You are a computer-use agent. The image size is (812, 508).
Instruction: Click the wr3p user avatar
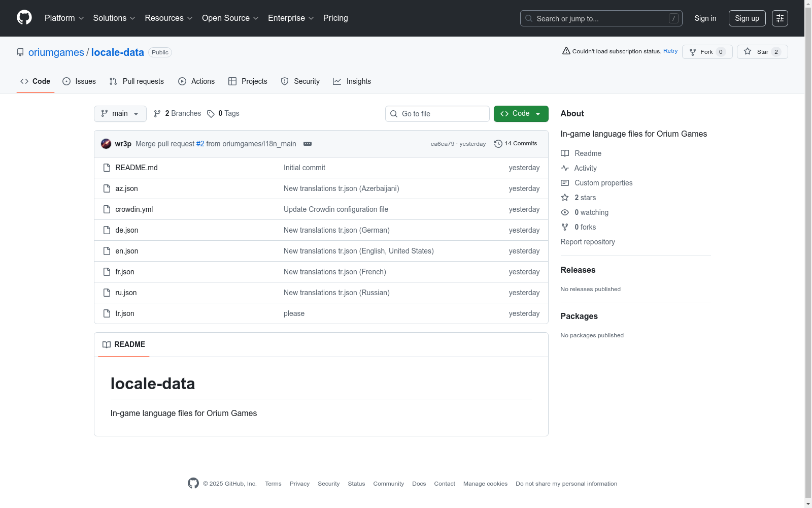click(106, 144)
